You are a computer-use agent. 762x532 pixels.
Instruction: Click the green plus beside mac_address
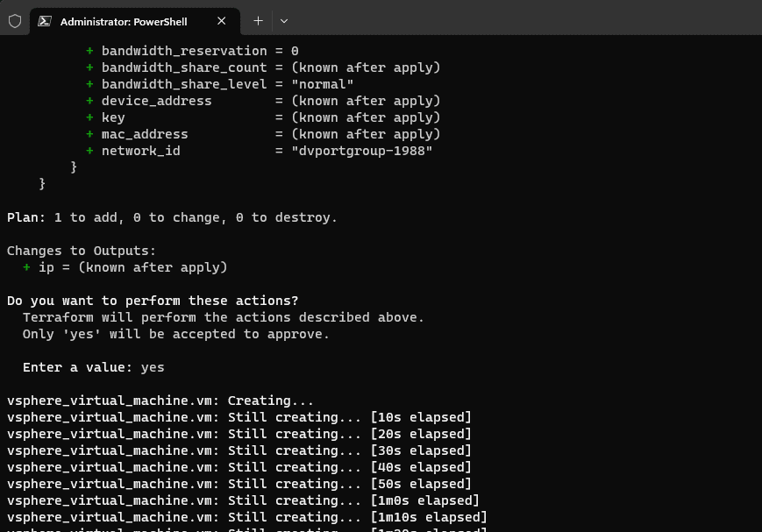(x=89, y=134)
